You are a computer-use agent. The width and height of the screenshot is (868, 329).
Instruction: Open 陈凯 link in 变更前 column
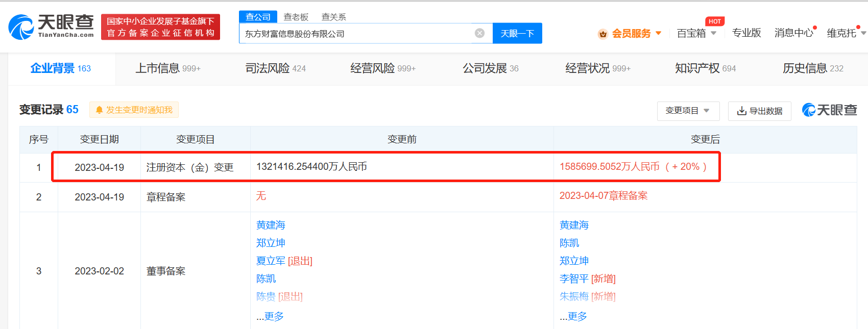click(x=266, y=279)
